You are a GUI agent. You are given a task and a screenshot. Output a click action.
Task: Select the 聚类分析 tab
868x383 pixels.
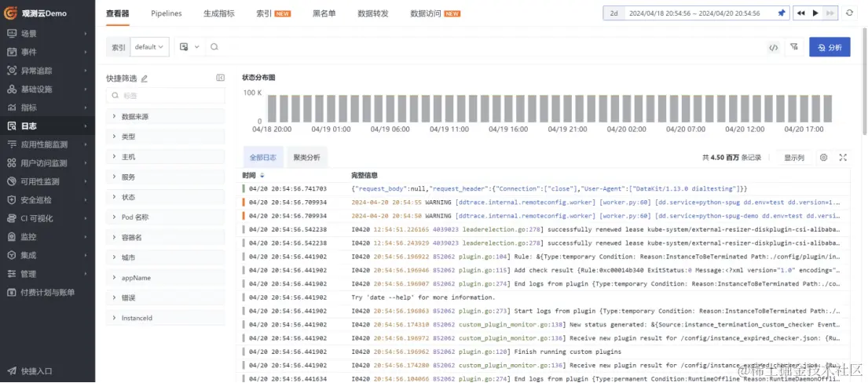306,157
